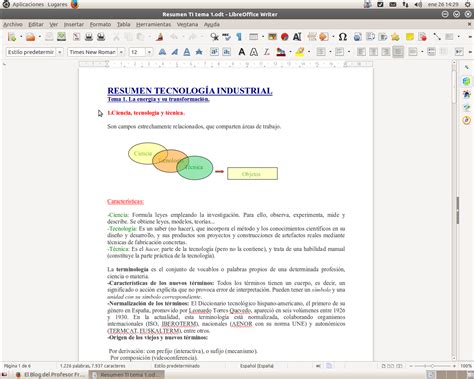Insert a comment sticky note icon

tap(410, 37)
